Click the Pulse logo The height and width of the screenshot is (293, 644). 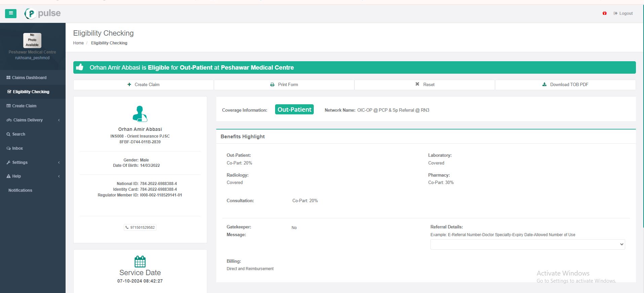[43, 13]
